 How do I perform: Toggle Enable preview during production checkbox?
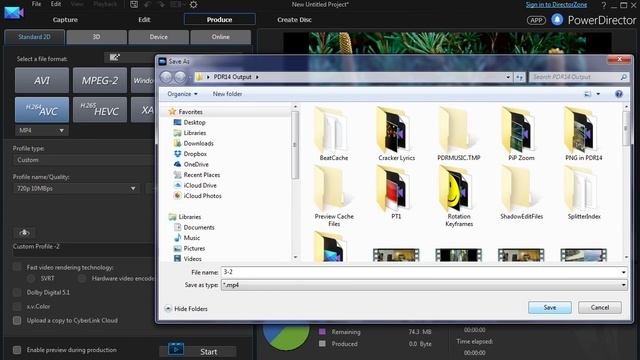pyautogui.click(x=17, y=350)
